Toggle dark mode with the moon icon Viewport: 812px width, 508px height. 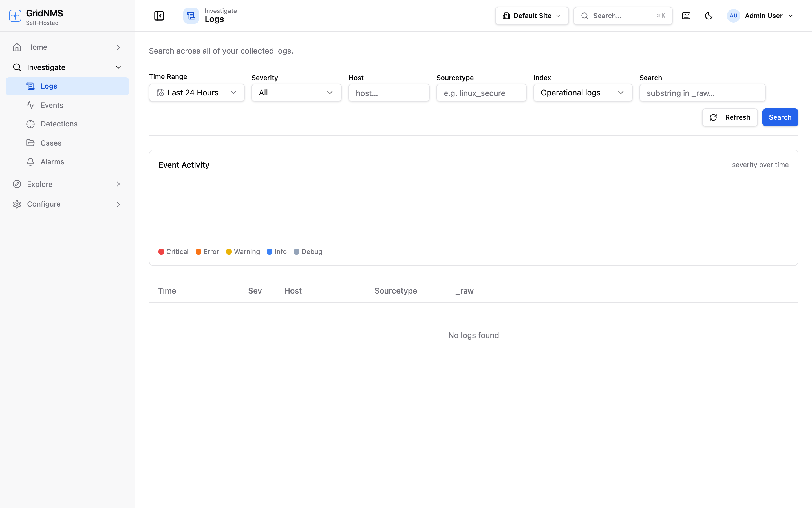pos(709,16)
